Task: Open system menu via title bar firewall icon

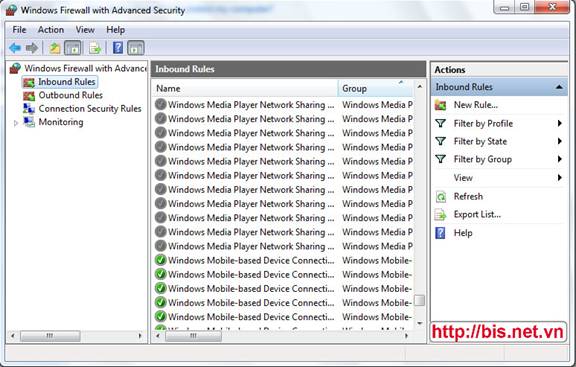Action: point(11,10)
